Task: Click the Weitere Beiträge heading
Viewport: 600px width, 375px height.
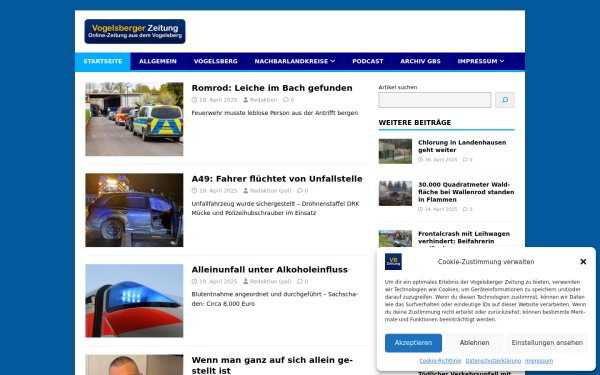Action: tap(415, 122)
